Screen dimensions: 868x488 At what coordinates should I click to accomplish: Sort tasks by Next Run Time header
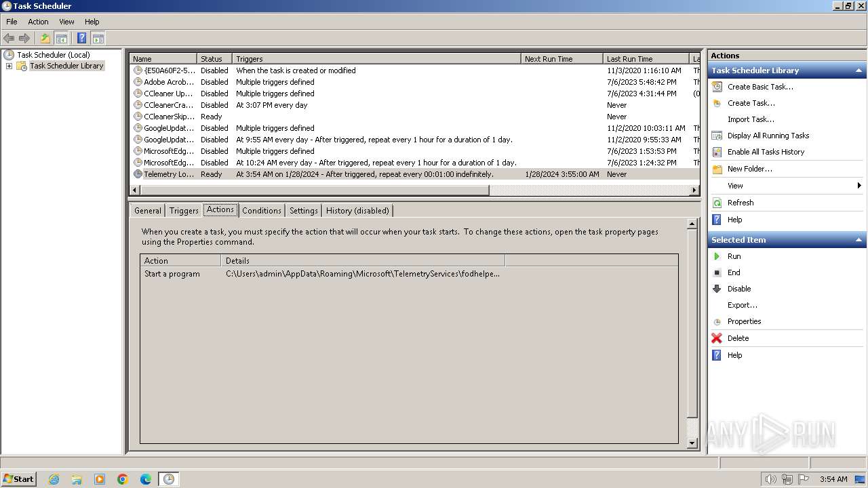561,59
